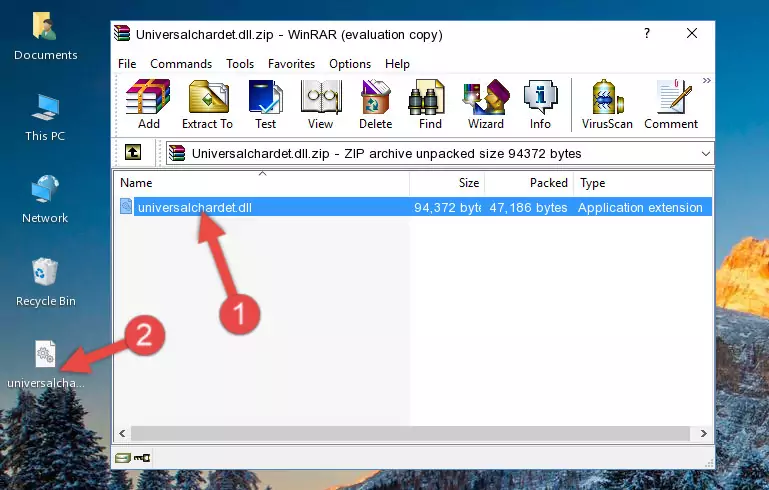Image resolution: width=769 pixels, height=490 pixels.
Task: Show archive Info
Action: coord(540,104)
